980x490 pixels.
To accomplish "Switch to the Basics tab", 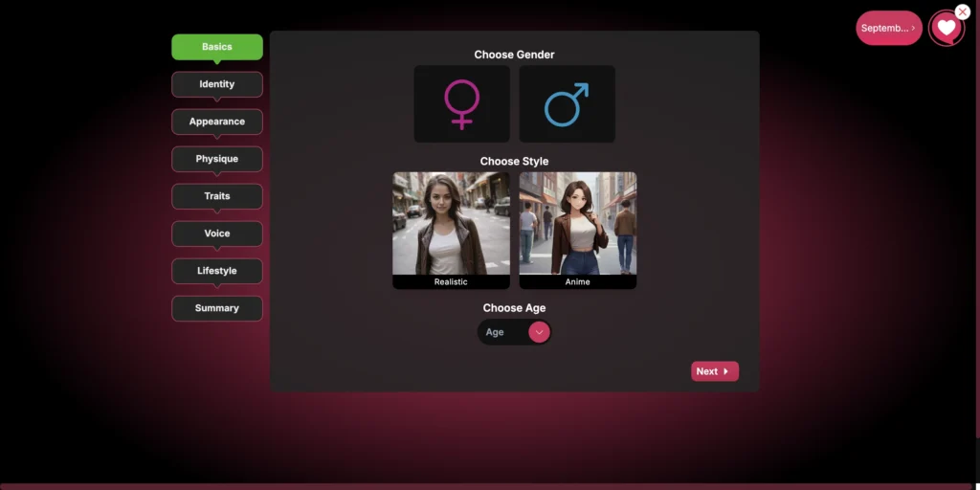I will tap(217, 47).
